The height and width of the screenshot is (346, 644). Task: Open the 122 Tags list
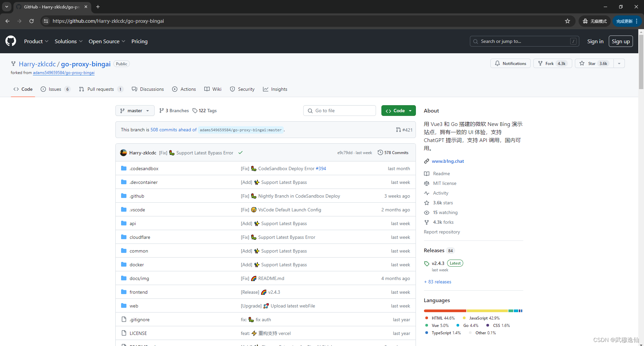(204, 111)
